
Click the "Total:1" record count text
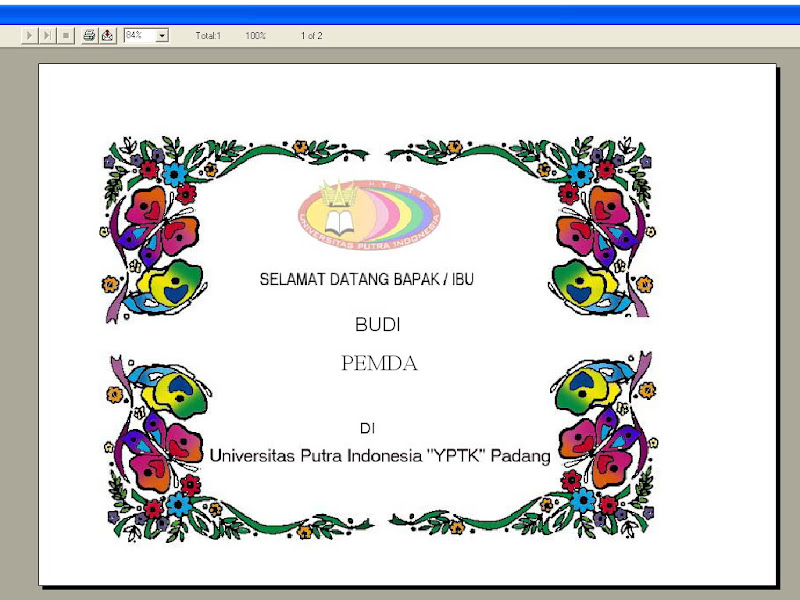click(x=208, y=36)
